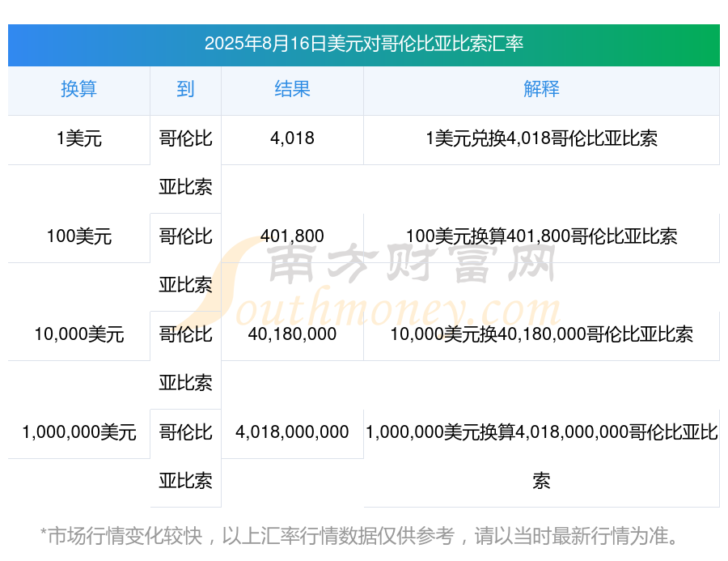Click the explanation 1美元兑换4,018哥伦比亚比索
The width and height of the screenshot is (728, 561).
tap(541, 138)
